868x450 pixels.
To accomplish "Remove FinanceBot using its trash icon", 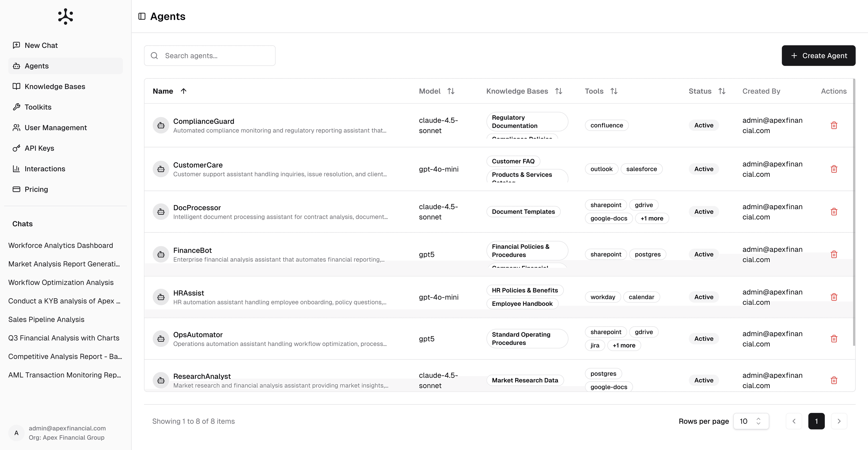I will tap(834, 254).
